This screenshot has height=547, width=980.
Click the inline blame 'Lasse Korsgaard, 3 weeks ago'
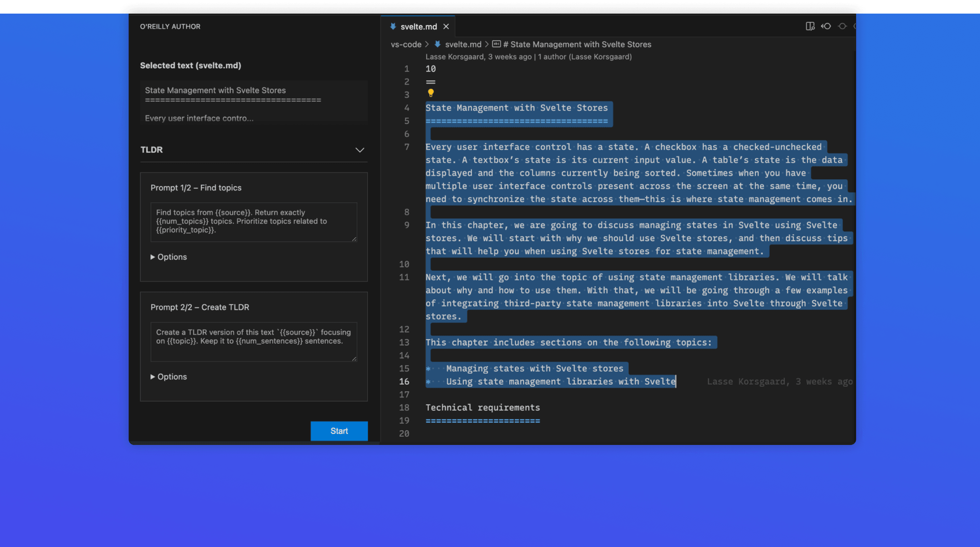[780, 382]
